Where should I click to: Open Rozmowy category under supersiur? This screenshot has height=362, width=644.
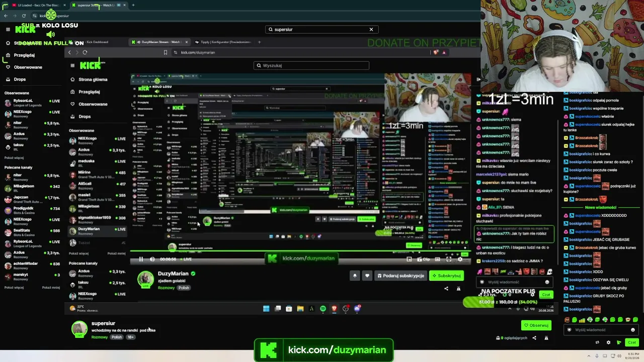pos(100,337)
